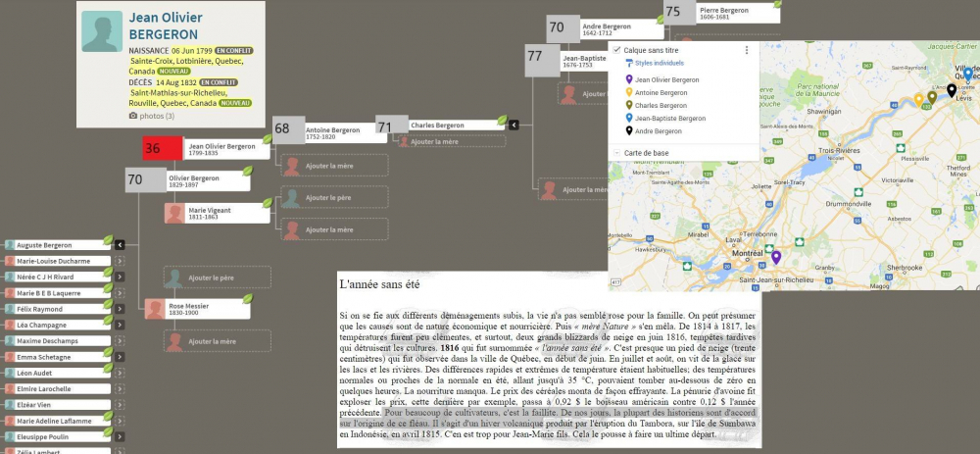Click Jean Olivier Bergeron's profile silhouette photo

(102, 31)
